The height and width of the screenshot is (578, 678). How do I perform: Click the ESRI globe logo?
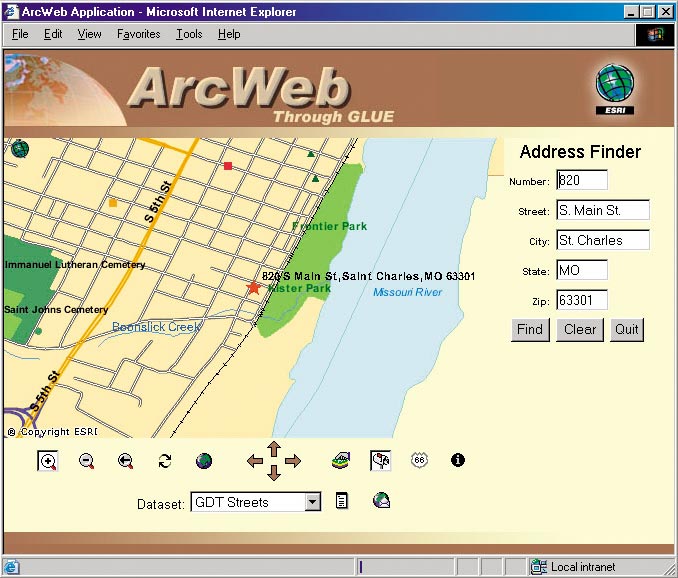(615, 89)
